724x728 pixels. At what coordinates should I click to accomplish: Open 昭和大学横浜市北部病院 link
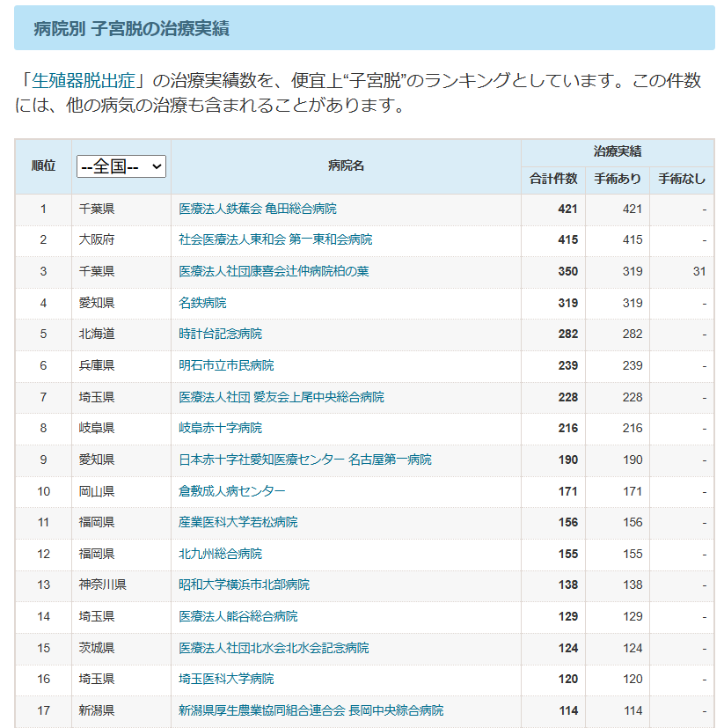pos(244,585)
